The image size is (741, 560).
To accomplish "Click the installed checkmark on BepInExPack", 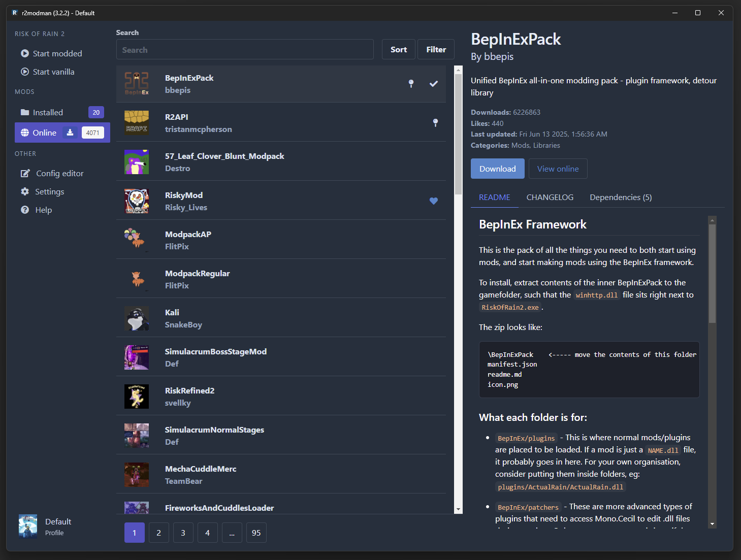I will (x=433, y=84).
